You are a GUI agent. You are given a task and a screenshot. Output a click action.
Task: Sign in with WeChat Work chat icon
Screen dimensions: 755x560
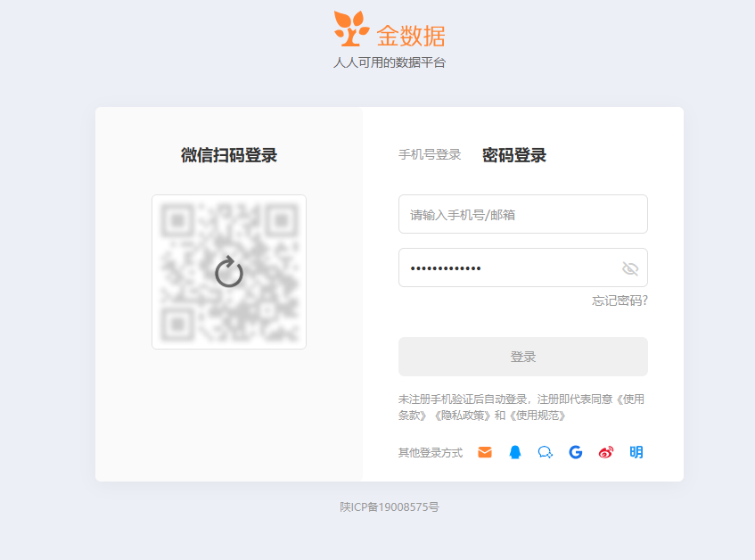545,452
